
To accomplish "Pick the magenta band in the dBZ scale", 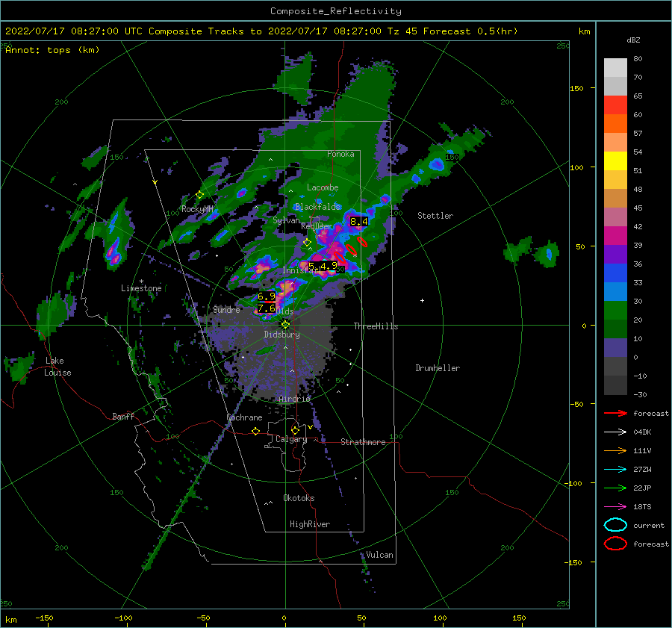I will [615, 235].
